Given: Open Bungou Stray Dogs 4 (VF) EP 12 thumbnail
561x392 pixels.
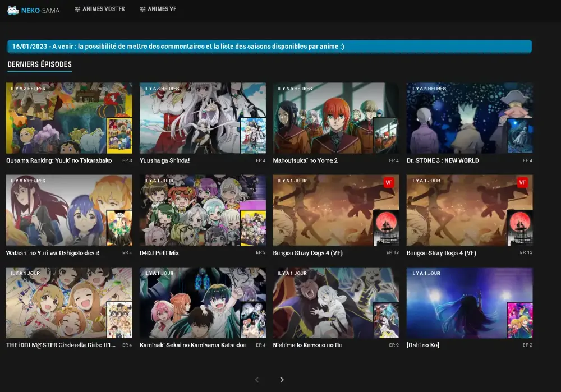Looking at the screenshot, I should 470,210.
